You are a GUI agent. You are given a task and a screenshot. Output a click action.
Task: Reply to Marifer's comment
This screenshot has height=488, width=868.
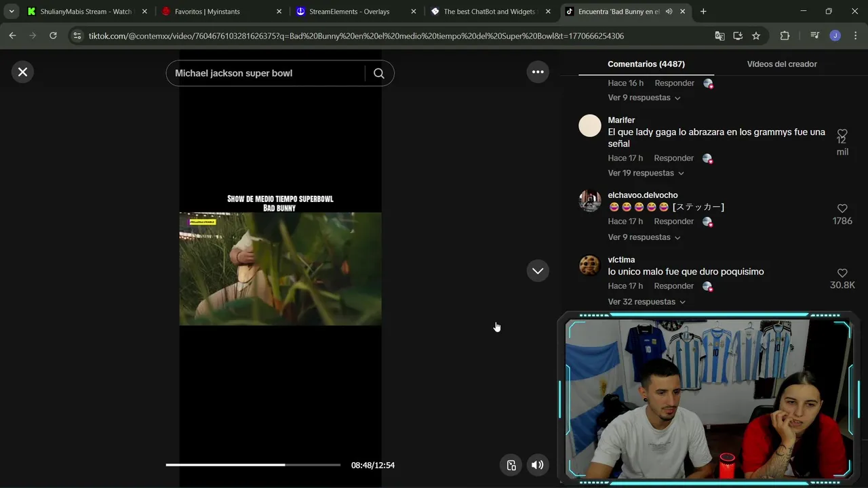[x=674, y=158]
